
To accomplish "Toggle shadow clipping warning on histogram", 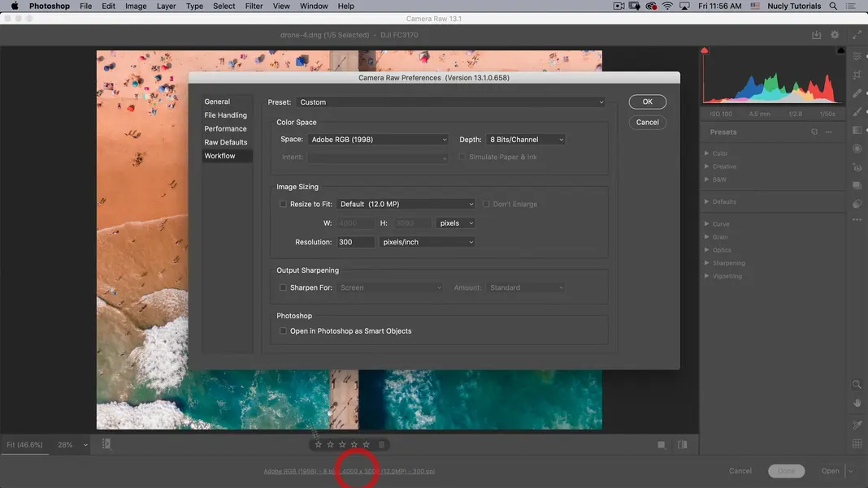I will tap(704, 50).
